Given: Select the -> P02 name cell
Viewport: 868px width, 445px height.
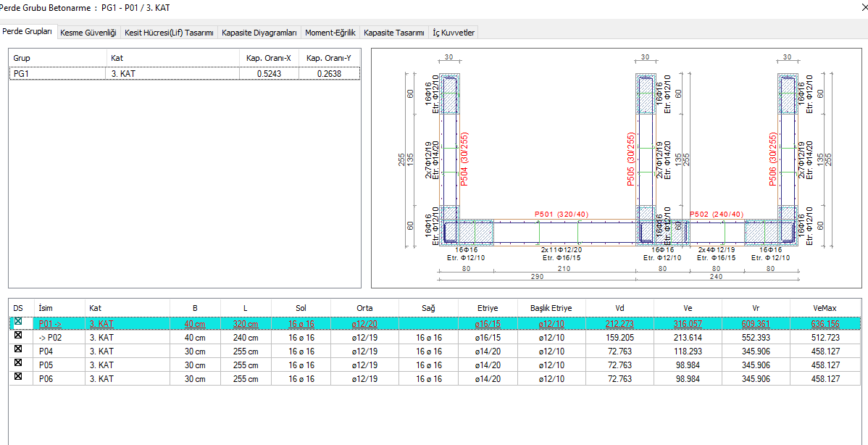Looking at the screenshot, I should click(59, 336).
